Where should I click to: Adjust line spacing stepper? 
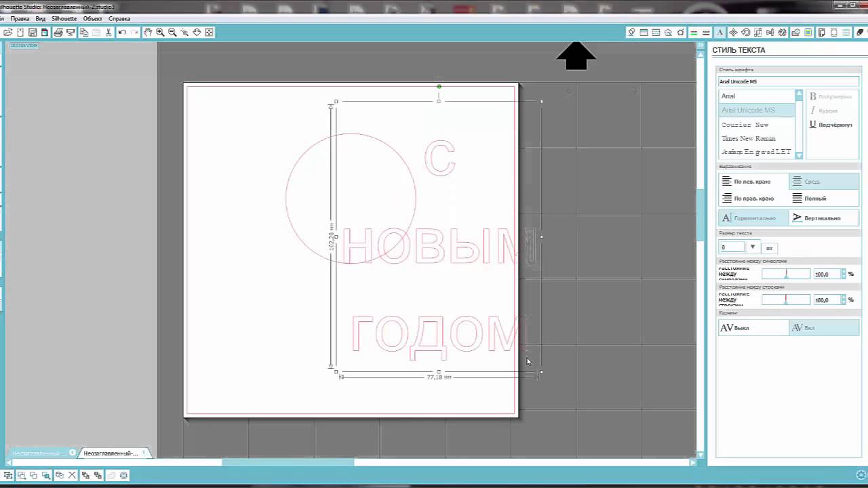click(844, 300)
